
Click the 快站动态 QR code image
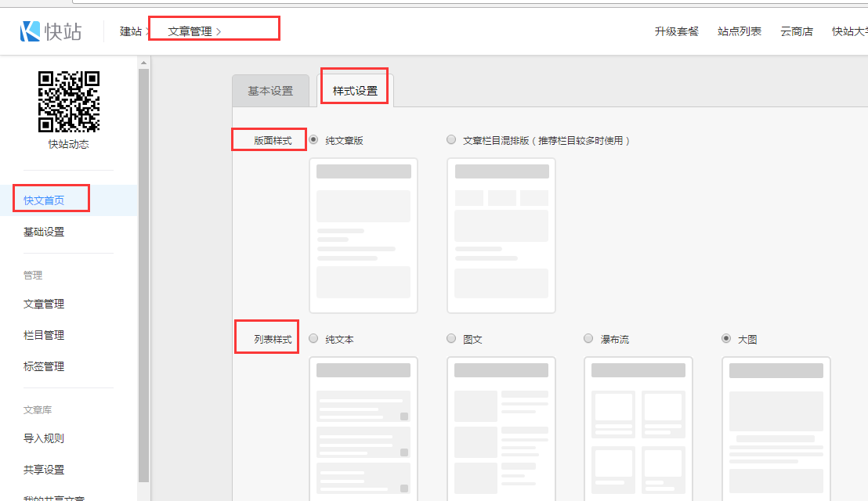(69, 101)
